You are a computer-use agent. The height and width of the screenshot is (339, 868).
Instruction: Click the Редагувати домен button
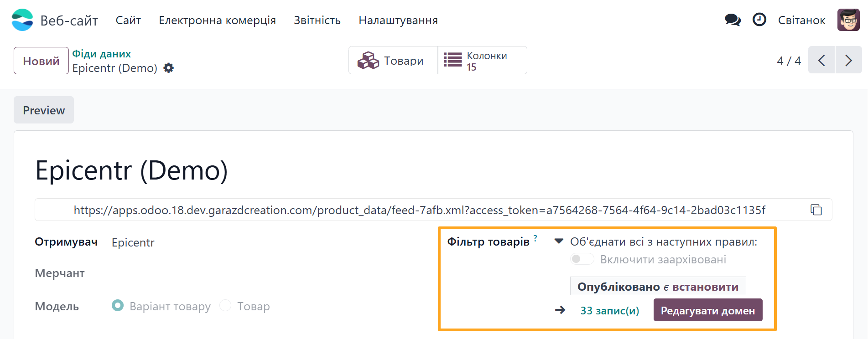point(707,310)
